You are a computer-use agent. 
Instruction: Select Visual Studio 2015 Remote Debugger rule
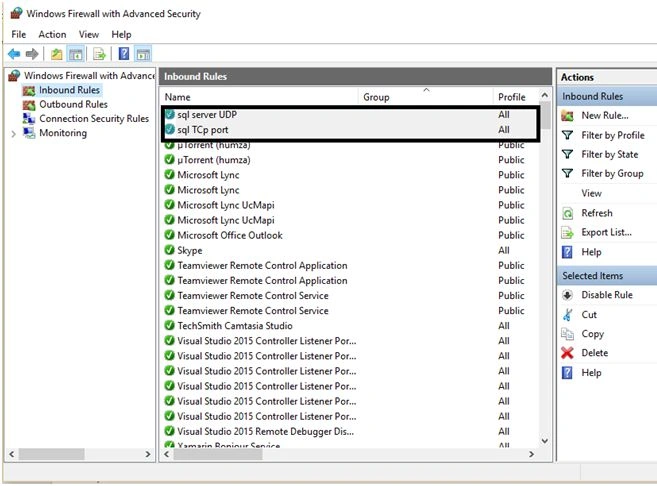[265, 431]
